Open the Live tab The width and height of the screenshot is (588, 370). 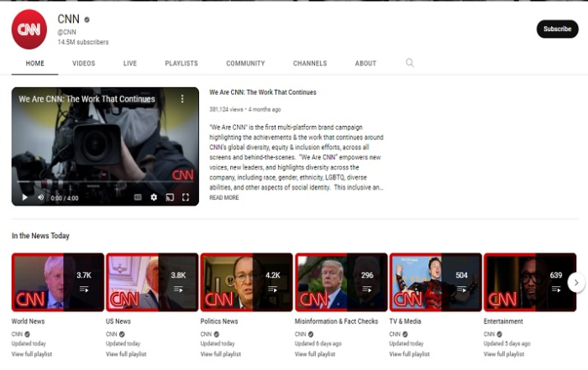pos(130,63)
